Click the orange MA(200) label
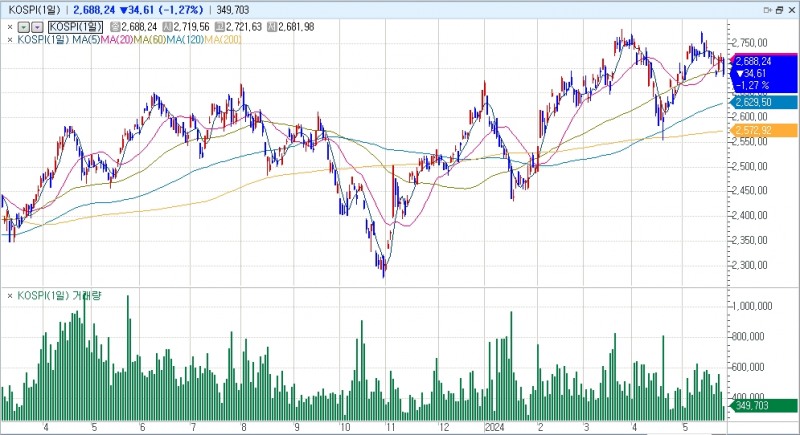Screen dimensions: 800x435 222,40
